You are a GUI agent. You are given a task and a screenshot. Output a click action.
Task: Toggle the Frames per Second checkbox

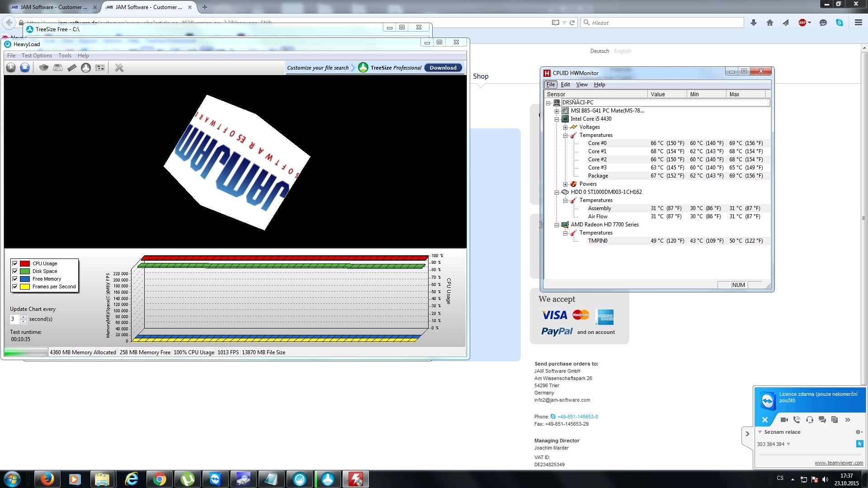15,286
